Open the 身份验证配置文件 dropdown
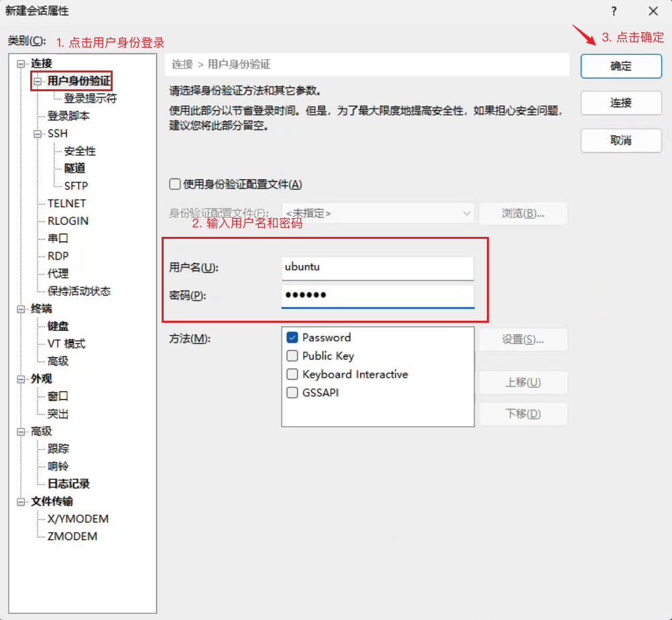This screenshot has width=672, height=620. 378,213
